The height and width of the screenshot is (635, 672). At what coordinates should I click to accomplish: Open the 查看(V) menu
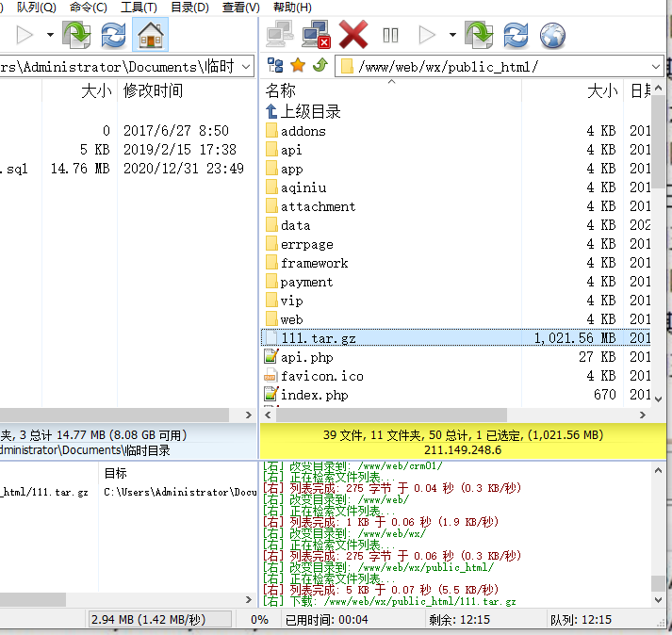point(240,8)
